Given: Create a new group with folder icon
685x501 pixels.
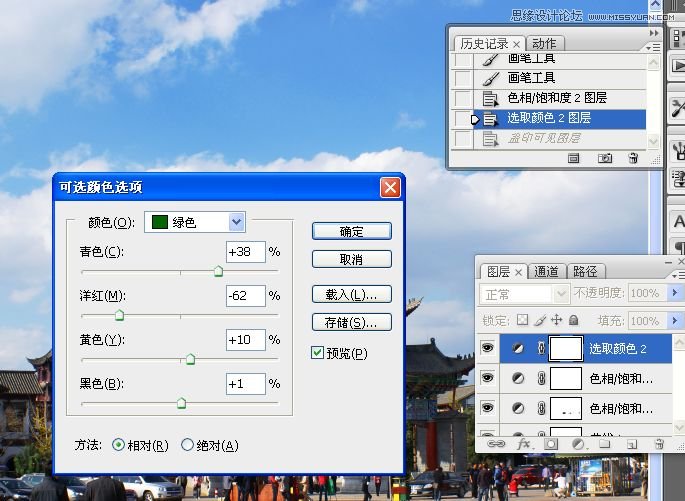Looking at the screenshot, I should 605,444.
